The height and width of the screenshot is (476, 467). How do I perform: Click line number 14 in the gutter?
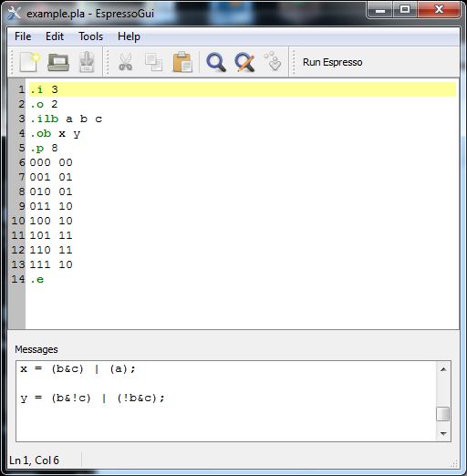tap(18, 279)
